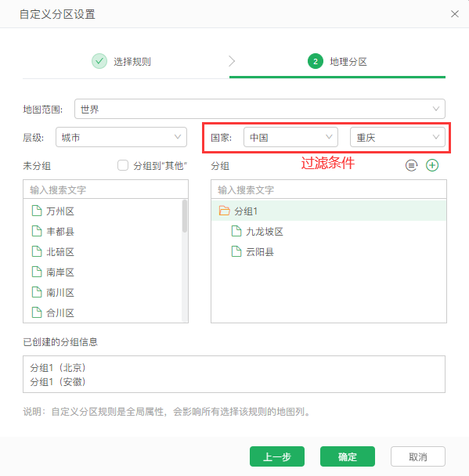
Task: Select the 分组1 folder icon
Action: pyautogui.click(x=225, y=211)
